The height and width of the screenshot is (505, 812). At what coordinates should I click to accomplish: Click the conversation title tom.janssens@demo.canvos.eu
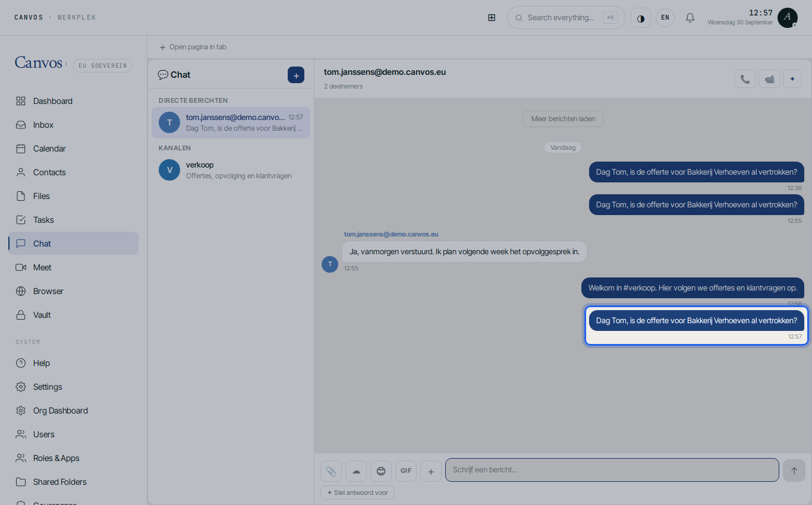click(x=385, y=72)
